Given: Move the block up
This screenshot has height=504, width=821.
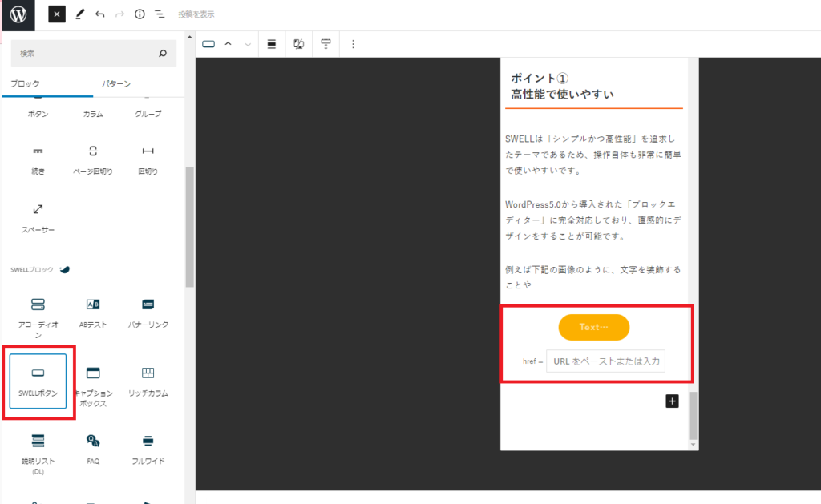Looking at the screenshot, I should [x=229, y=44].
